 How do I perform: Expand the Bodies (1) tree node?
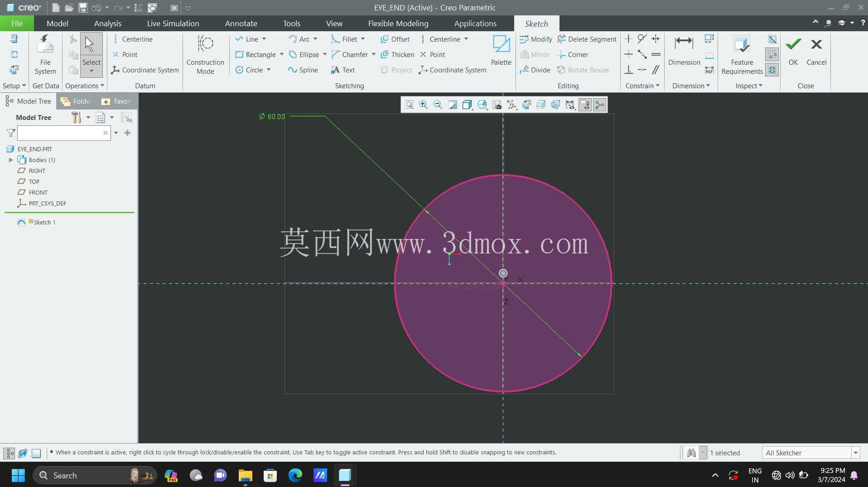[x=11, y=160]
